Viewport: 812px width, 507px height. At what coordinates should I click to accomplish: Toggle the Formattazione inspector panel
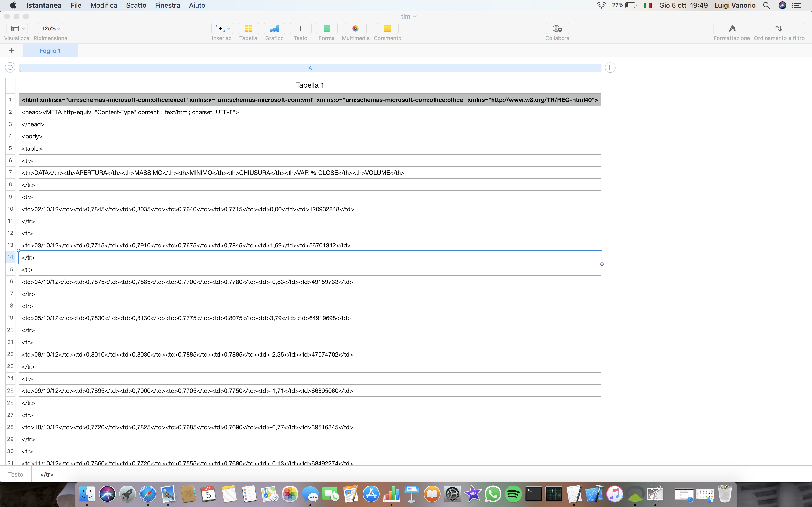tap(732, 28)
